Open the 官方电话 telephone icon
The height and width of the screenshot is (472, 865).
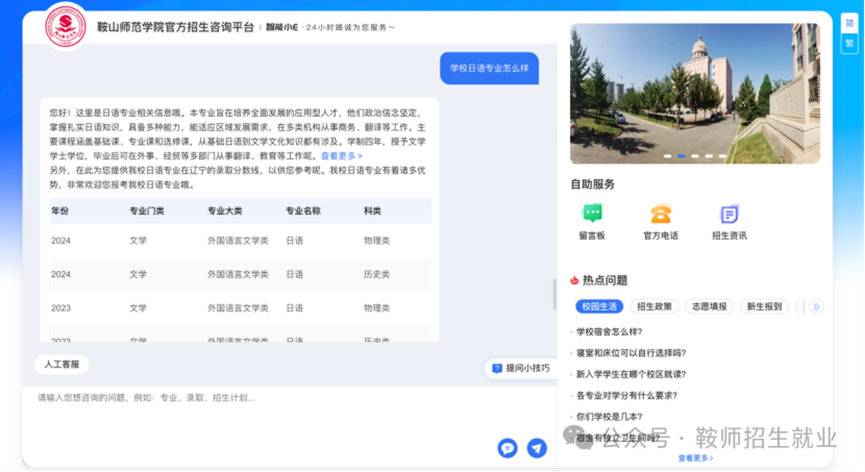pyautogui.click(x=660, y=215)
